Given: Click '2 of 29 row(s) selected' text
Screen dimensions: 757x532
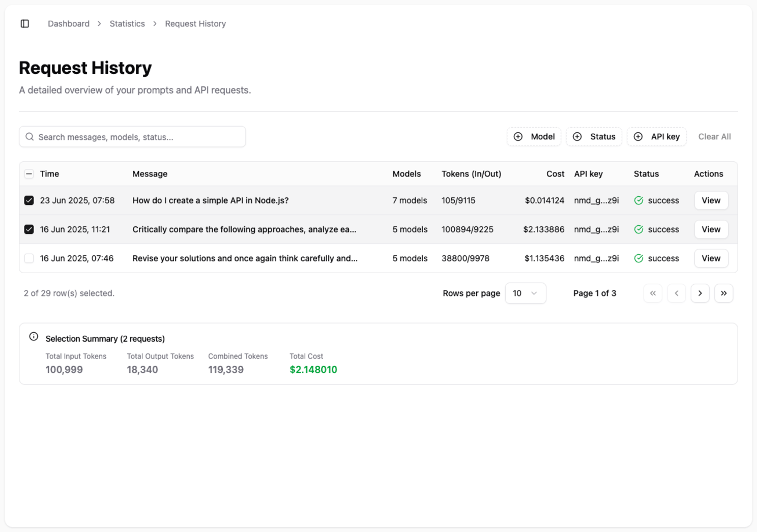Looking at the screenshot, I should click(x=69, y=293).
